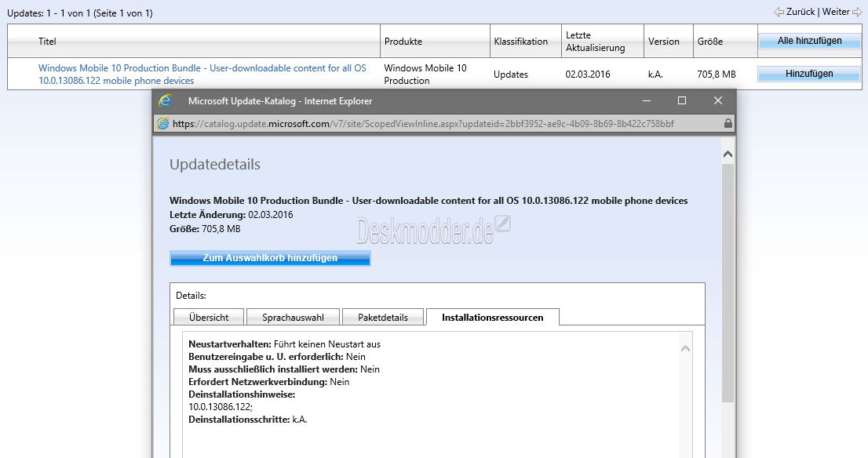Viewport: 868px width, 458px height.
Task: Click the bold update title in popup
Action: [x=429, y=201]
